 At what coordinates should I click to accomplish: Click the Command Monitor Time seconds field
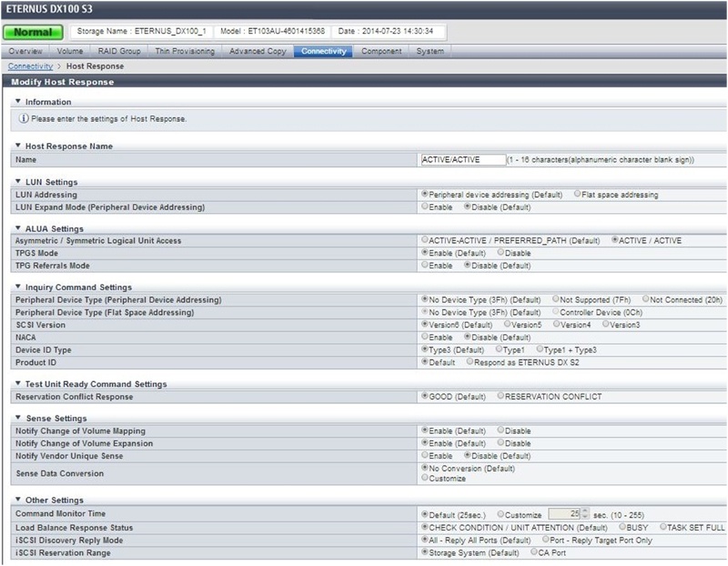[564, 514]
